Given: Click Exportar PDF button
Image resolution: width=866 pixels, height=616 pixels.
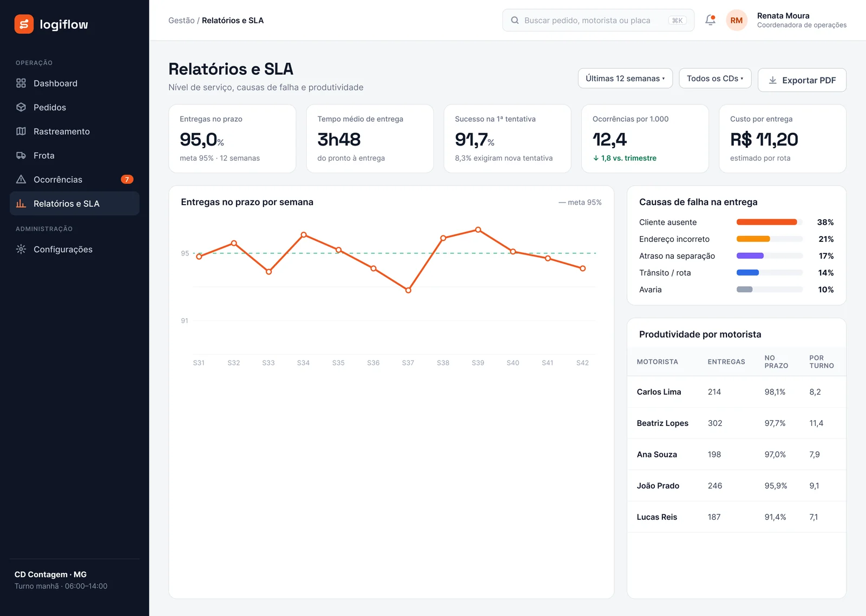Looking at the screenshot, I should click(802, 80).
